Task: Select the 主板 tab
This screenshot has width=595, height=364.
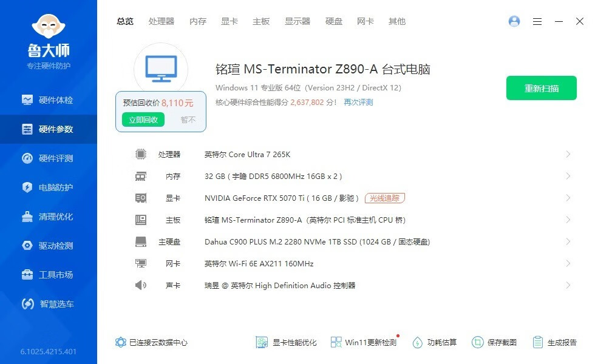Action: 261,21
